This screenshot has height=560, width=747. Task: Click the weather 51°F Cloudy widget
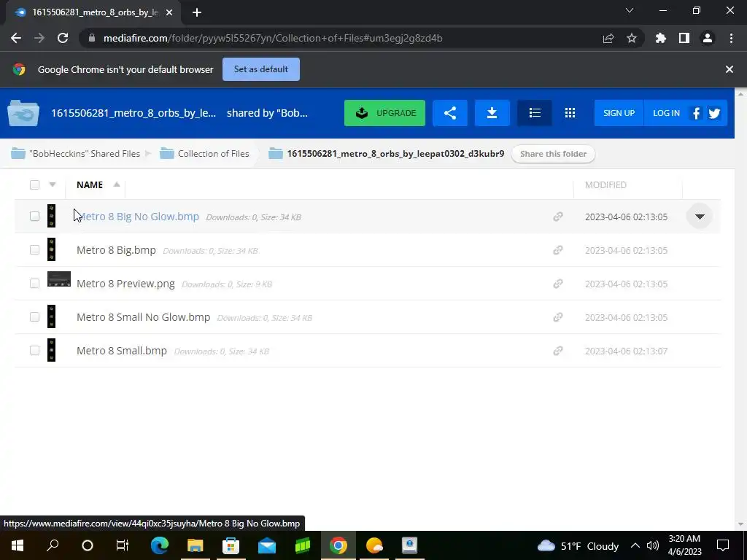pos(578,545)
